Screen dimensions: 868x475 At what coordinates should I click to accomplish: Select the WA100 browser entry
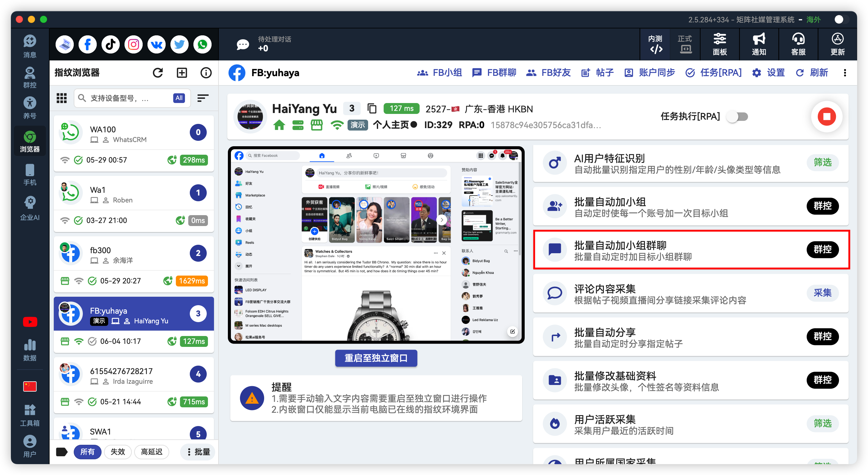tap(134, 144)
